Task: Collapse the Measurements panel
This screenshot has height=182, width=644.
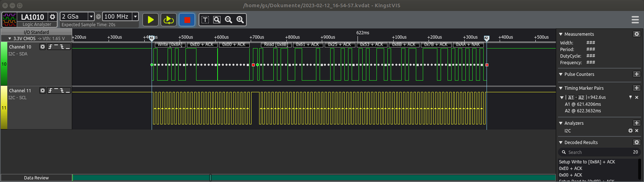Action: pyautogui.click(x=561, y=34)
